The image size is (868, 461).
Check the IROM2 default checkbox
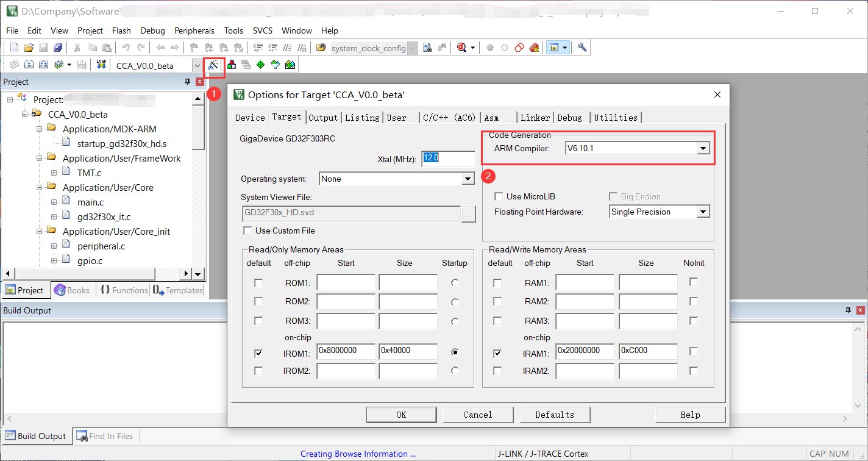tap(258, 370)
